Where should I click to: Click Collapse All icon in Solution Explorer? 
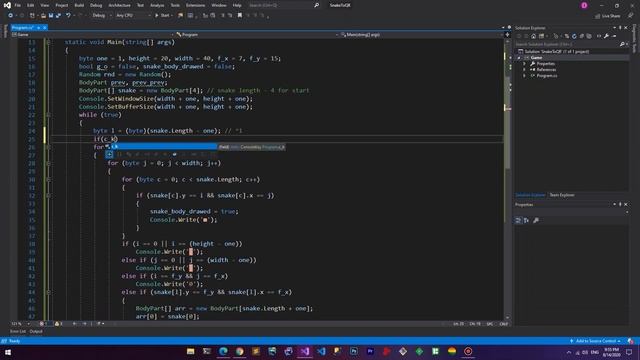click(x=582, y=36)
